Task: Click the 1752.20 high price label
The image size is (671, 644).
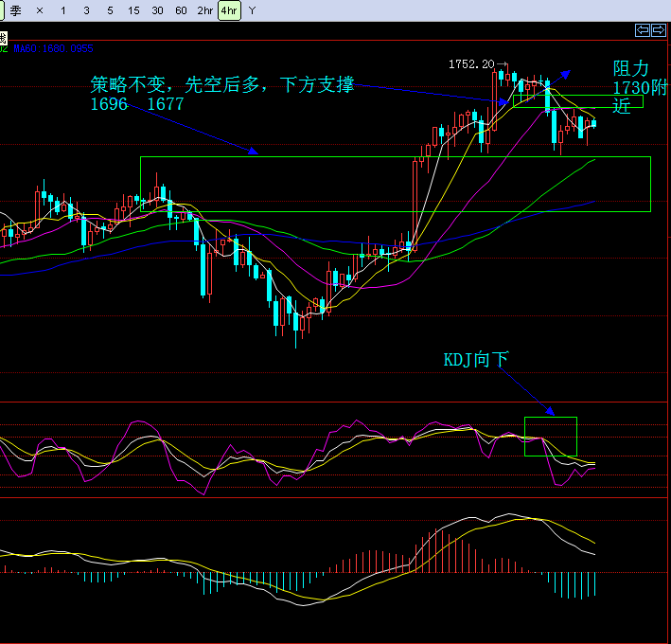Action: click(x=471, y=64)
